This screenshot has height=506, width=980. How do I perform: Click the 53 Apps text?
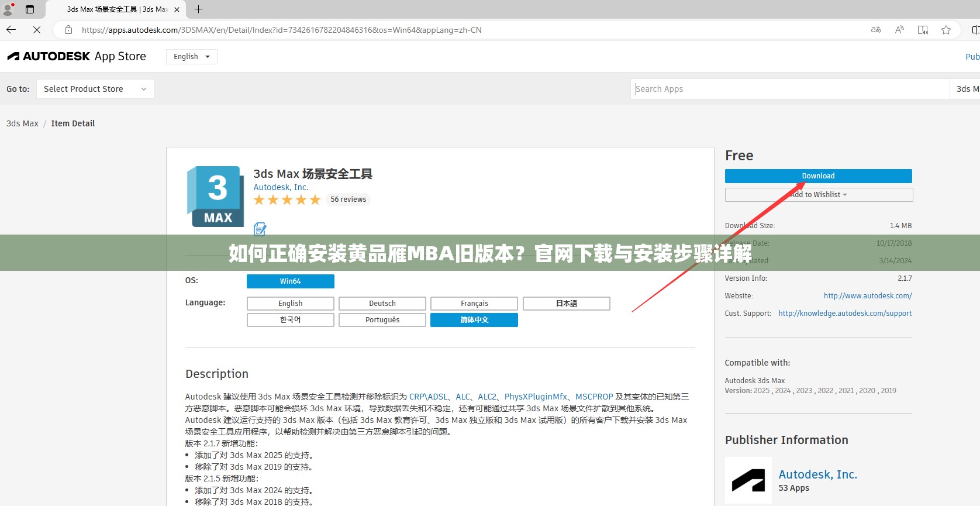pos(793,488)
